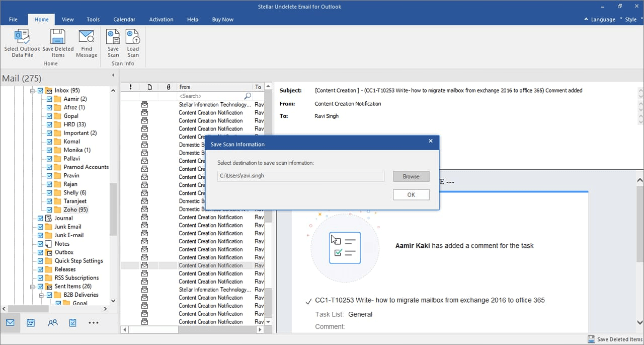Open the Tools ribbon tab

click(93, 20)
